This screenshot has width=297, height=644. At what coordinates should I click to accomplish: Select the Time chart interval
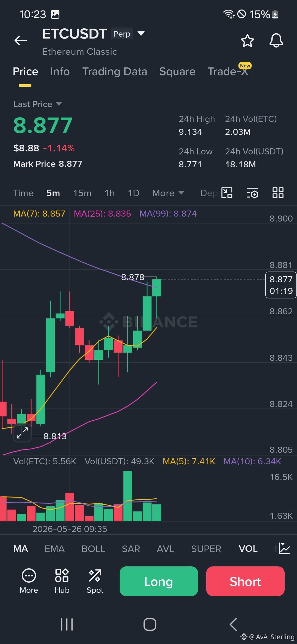click(x=23, y=193)
